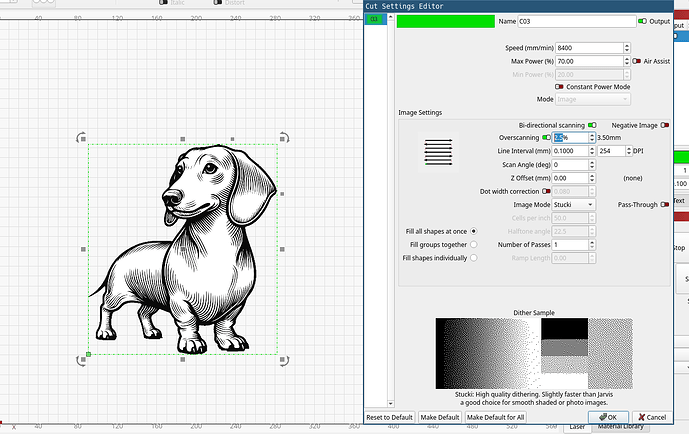Click the layer list scroll-down arrow
This screenshot has width=689, height=434.
[x=391, y=404]
